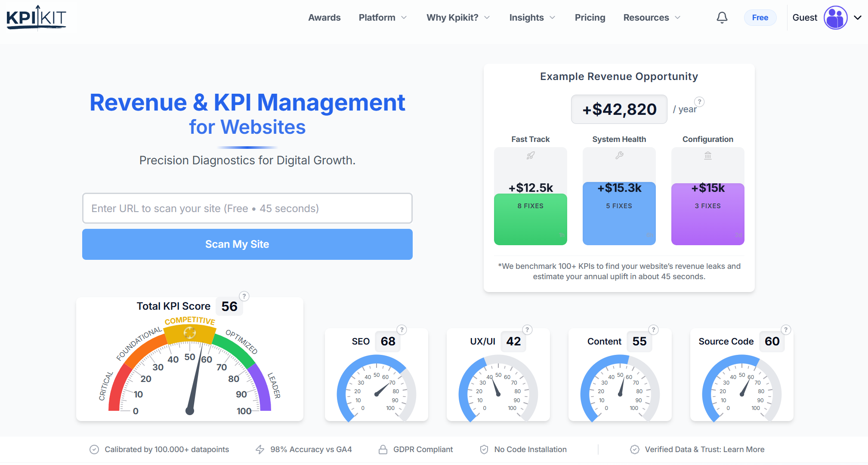Open Verified Data & Trust: Learn More link
The width and height of the screenshot is (868, 465).
[x=704, y=450]
